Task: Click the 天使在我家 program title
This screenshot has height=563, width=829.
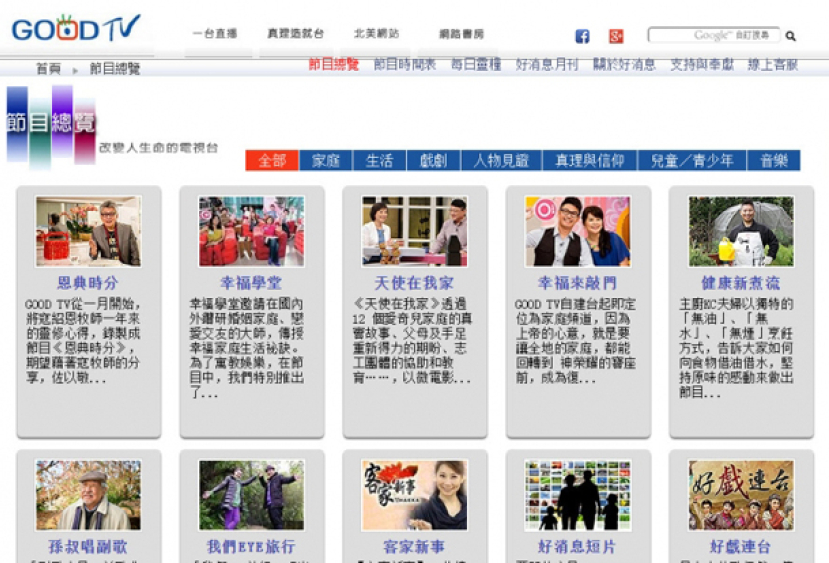Action: 414,283
